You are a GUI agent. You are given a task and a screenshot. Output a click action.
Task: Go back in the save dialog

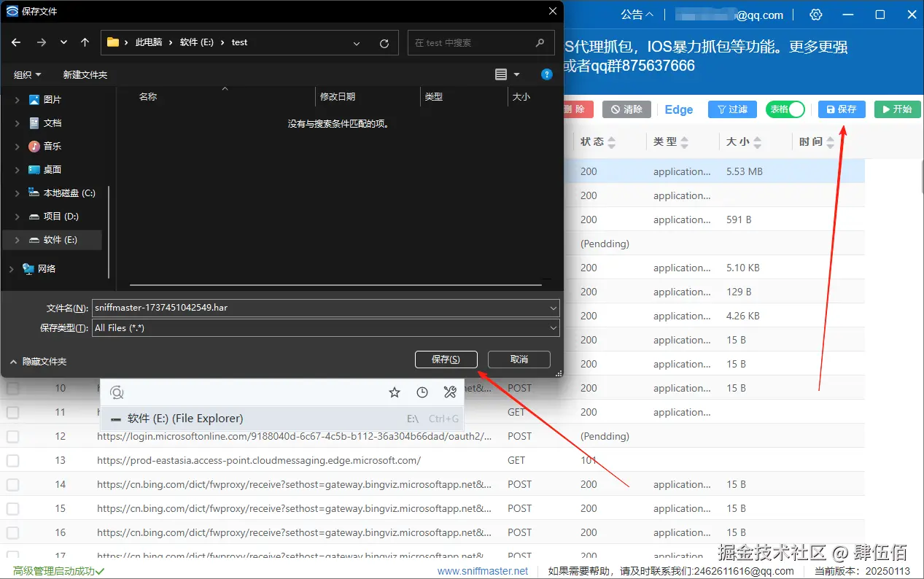point(17,42)
